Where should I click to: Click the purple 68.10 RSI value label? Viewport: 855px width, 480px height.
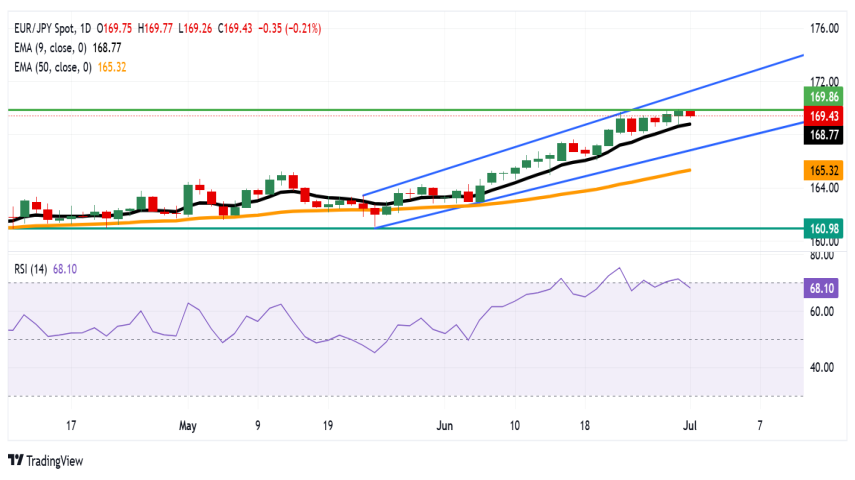pos(821,287)
